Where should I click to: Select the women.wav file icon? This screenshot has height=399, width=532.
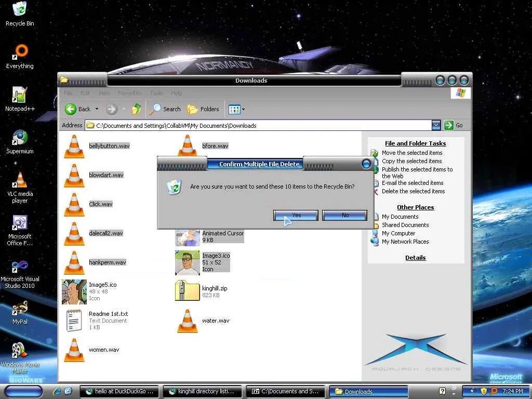(74, 350)
